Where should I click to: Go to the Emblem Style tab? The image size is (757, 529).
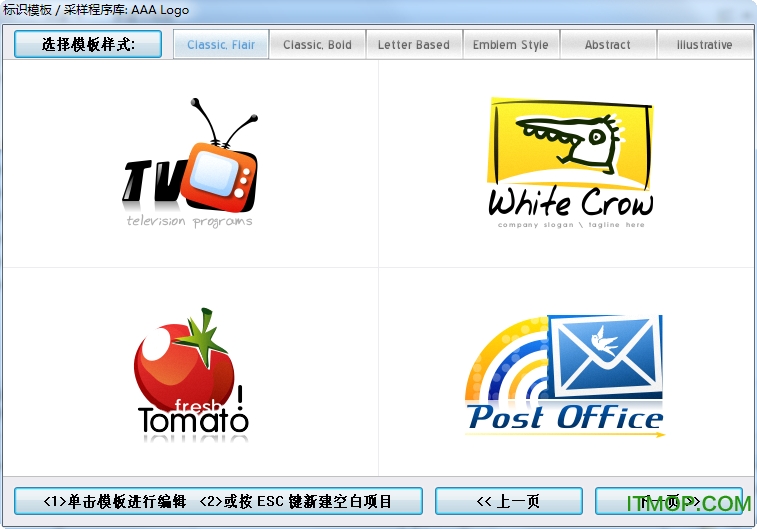coord(510,45)
